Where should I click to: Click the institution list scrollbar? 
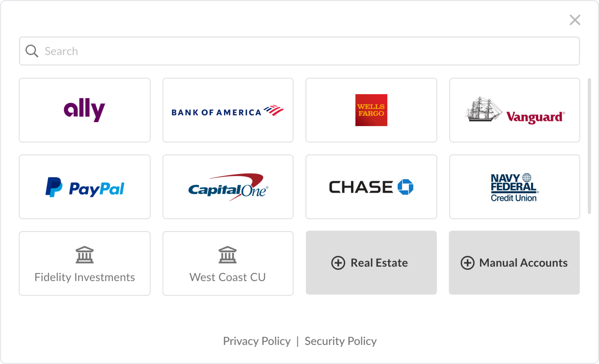pyautogui.click(x=589, y=146)
